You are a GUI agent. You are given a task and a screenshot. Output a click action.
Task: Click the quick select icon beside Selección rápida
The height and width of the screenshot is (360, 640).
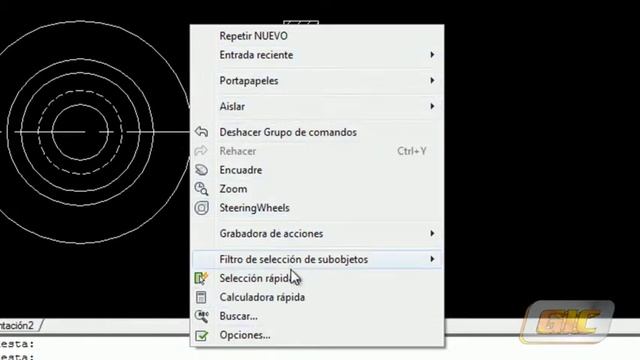pos(201,278)
